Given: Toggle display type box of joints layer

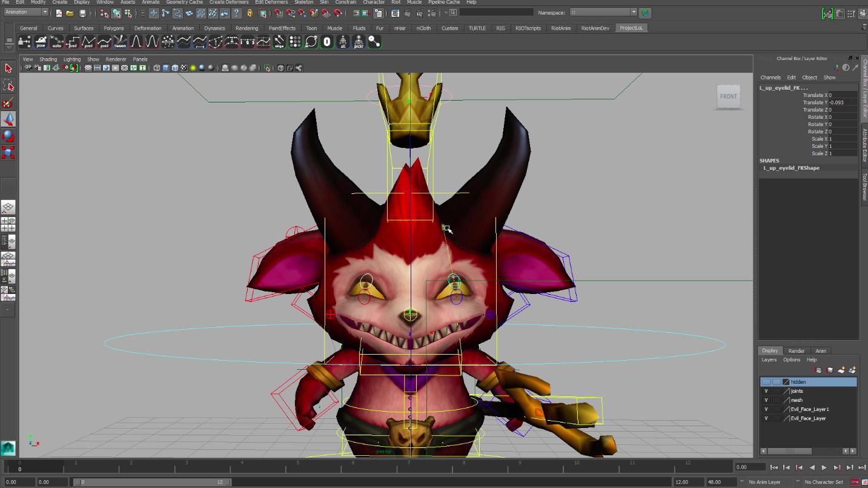Looking at the screenshot, I should coord(777,391).
